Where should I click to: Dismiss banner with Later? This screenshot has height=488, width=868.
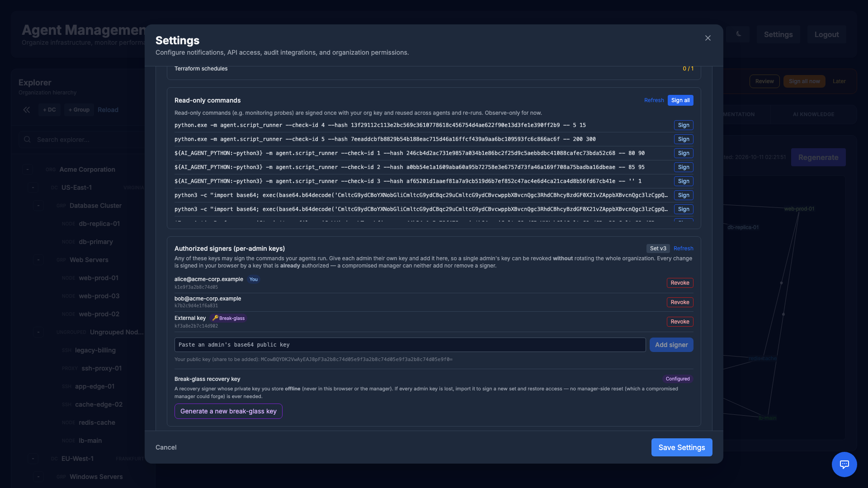point(839,81)
